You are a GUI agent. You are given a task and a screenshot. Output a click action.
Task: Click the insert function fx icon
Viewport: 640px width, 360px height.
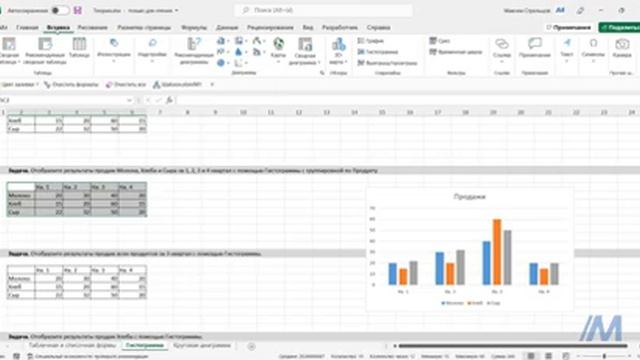pos(169,100)
